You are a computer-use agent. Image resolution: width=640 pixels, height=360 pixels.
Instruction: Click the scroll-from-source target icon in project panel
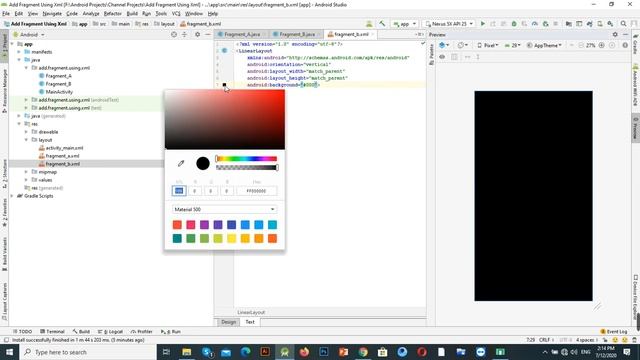[174, 35]
